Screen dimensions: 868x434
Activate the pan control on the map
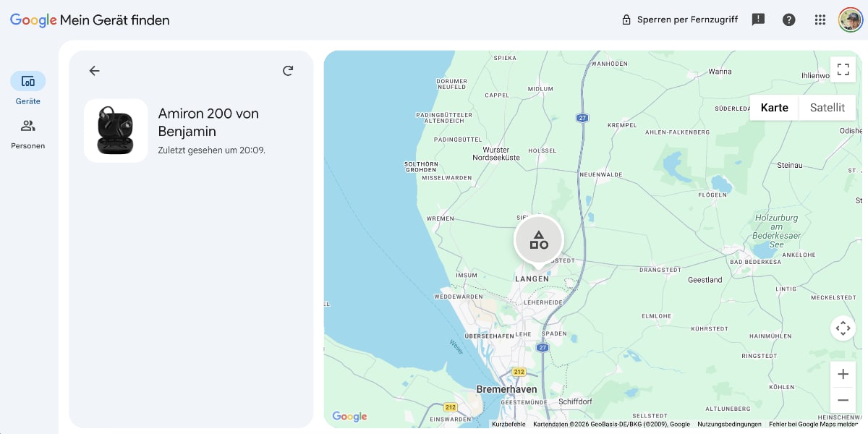coord(843,328)
